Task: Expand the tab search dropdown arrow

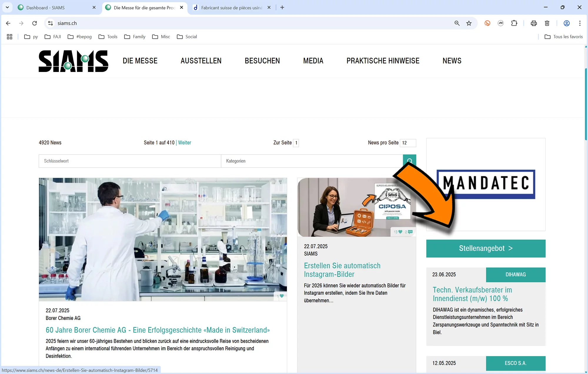Action: pos(7,7)
